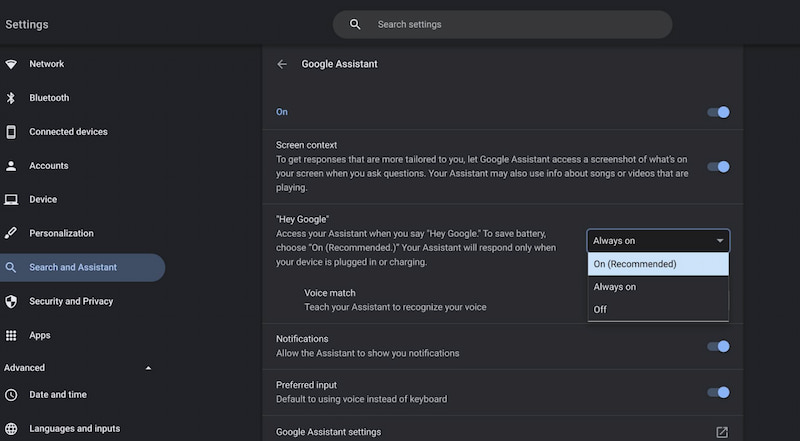Click "Default to using voice instead of keyboard"
This screenshot has width=800, height=441.
[361, 399]
